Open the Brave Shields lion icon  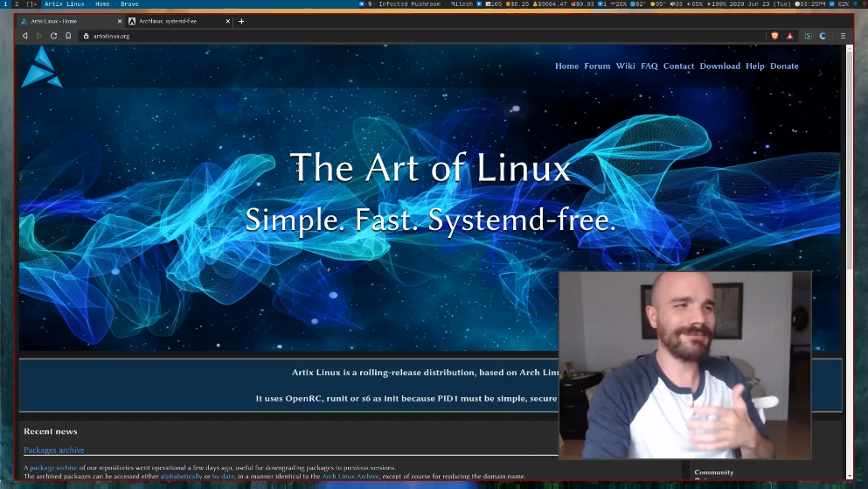(775, 36)
